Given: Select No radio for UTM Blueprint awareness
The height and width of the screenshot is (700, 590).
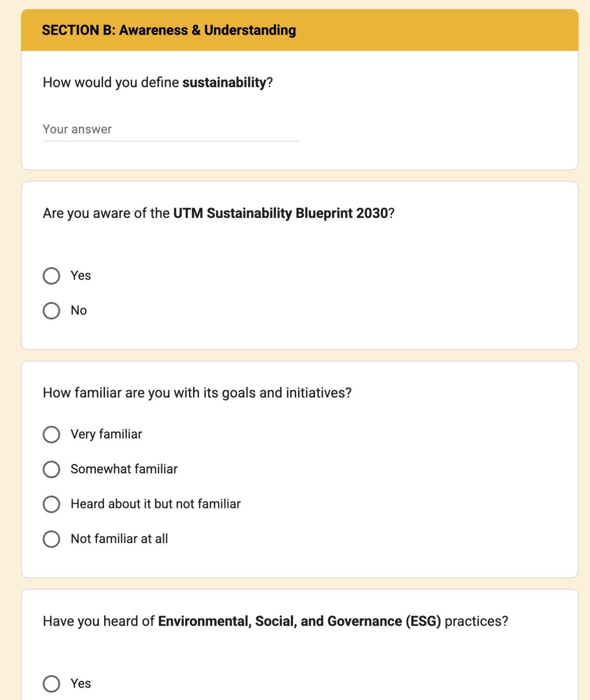Looking at the screenshot, I should pyautogui.click(x=51, y=311).
